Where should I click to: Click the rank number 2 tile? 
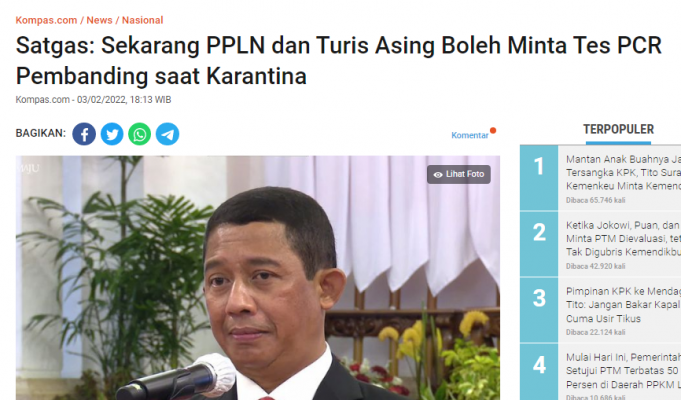[x=539, y=244]
